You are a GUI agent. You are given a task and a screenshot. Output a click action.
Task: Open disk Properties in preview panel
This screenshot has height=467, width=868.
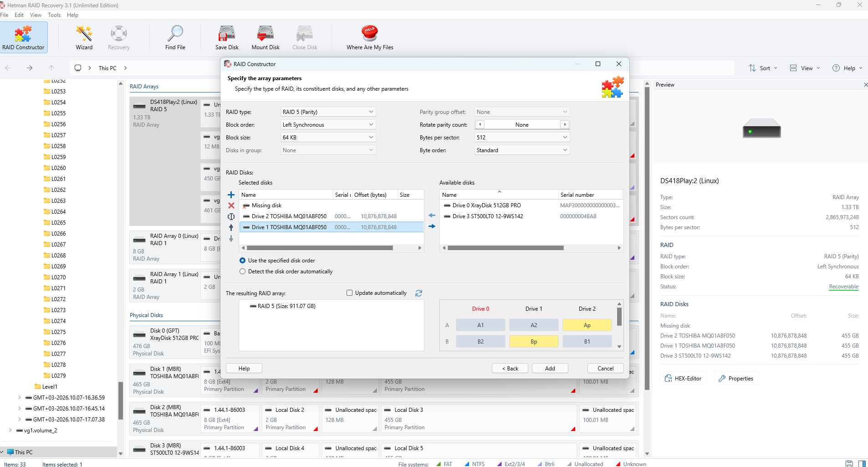point(736,379)
